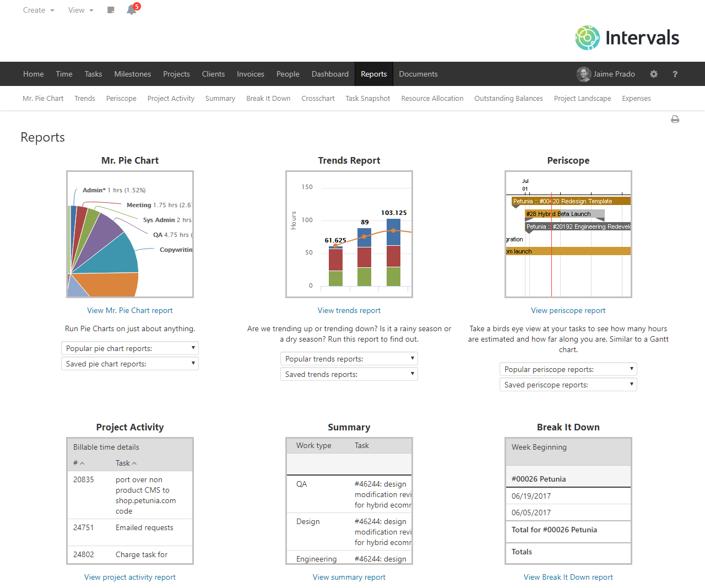Open the People tab
Image resolution: width=705 pixels, height=588 pixels.
tap(288, 74)
